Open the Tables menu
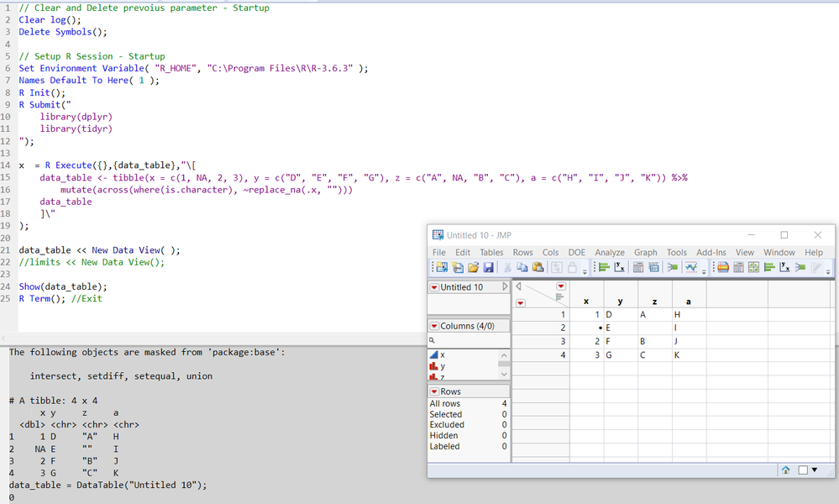The image size is (839, 504). [491, 252]
